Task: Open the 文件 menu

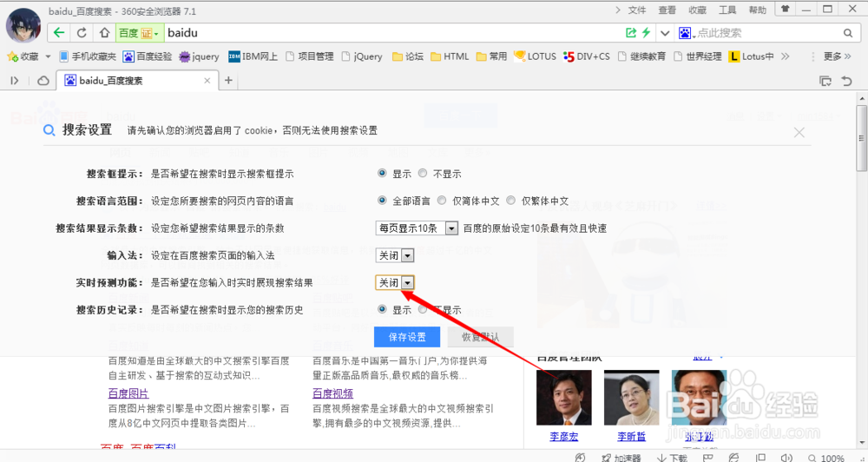Action: point(637,10)
